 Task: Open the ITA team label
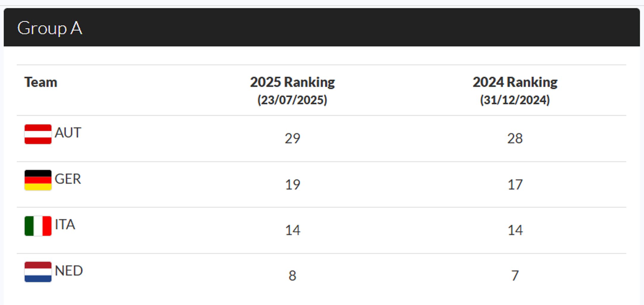click(65, 225)
